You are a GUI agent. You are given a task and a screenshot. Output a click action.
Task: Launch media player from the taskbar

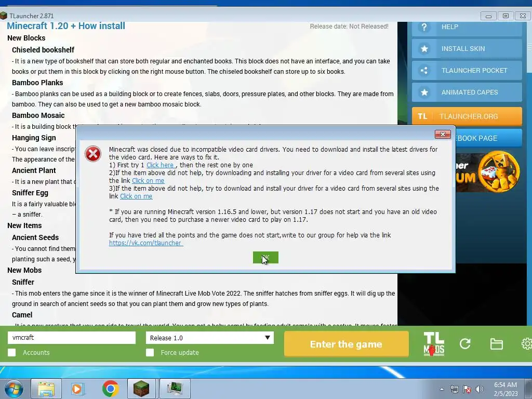[78, 389]
